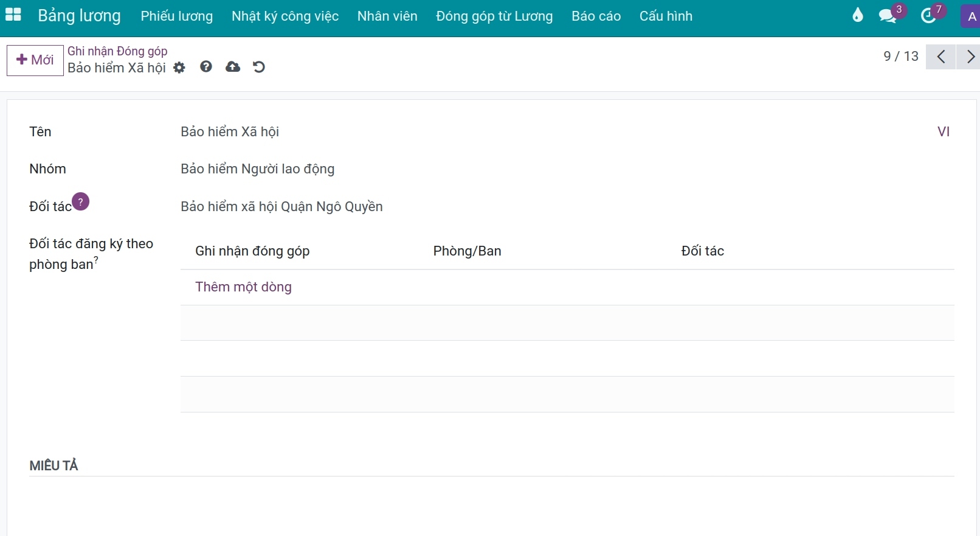This screenshot has height=536, width=980.
Task: Open Đối tác dropdown Bảo hiểm xã hội Quận Ngô Quyền
Action: (x=567, y=207)
